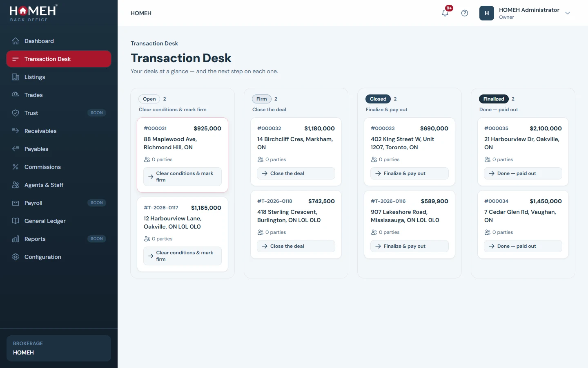Click the $690,000 price on deal #000033
This screenshot has height=368, width=588.
[434, 128]
